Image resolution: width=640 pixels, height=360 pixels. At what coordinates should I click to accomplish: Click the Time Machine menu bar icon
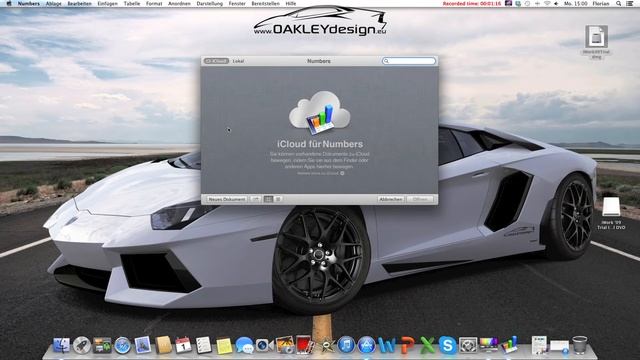pos(527,3)
